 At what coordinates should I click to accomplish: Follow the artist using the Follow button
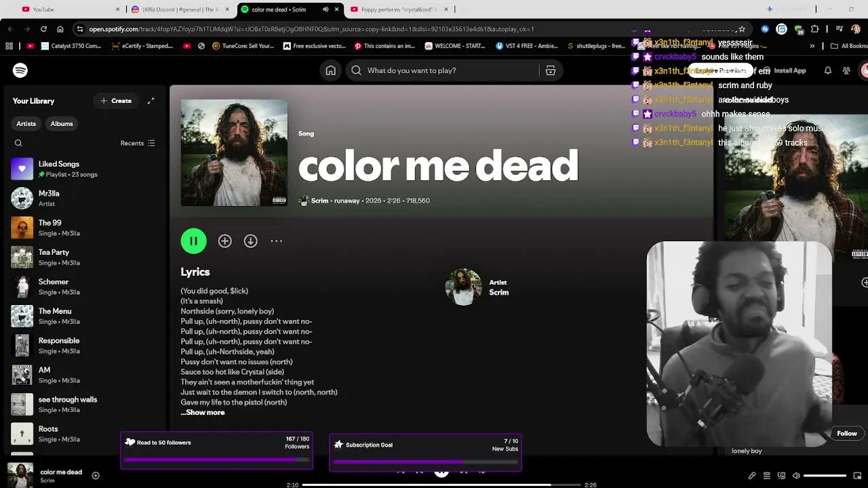click(847, 433)
